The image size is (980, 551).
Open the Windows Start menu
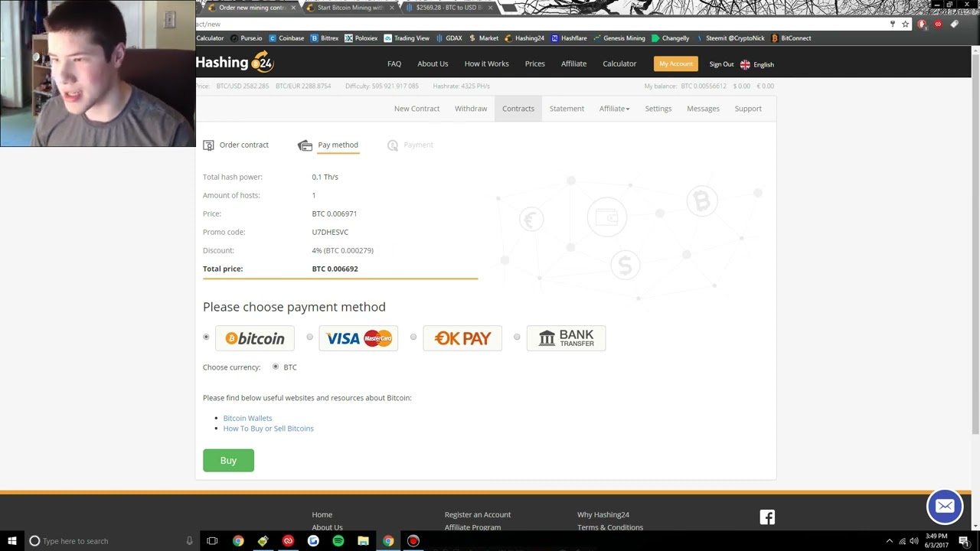point(12,541)
